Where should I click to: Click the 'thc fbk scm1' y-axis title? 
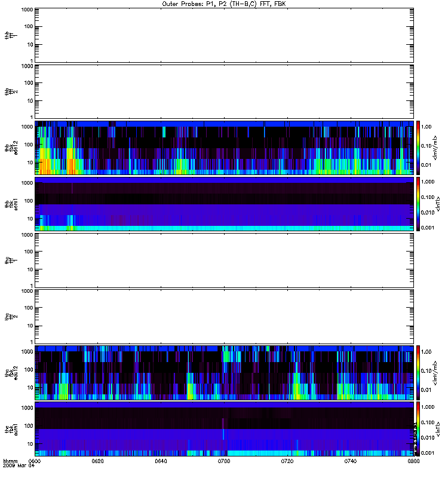click(x=11, y=429)
